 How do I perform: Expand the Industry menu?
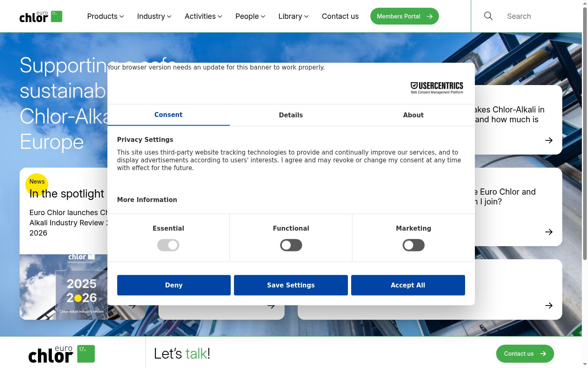(x=154, y=16)
